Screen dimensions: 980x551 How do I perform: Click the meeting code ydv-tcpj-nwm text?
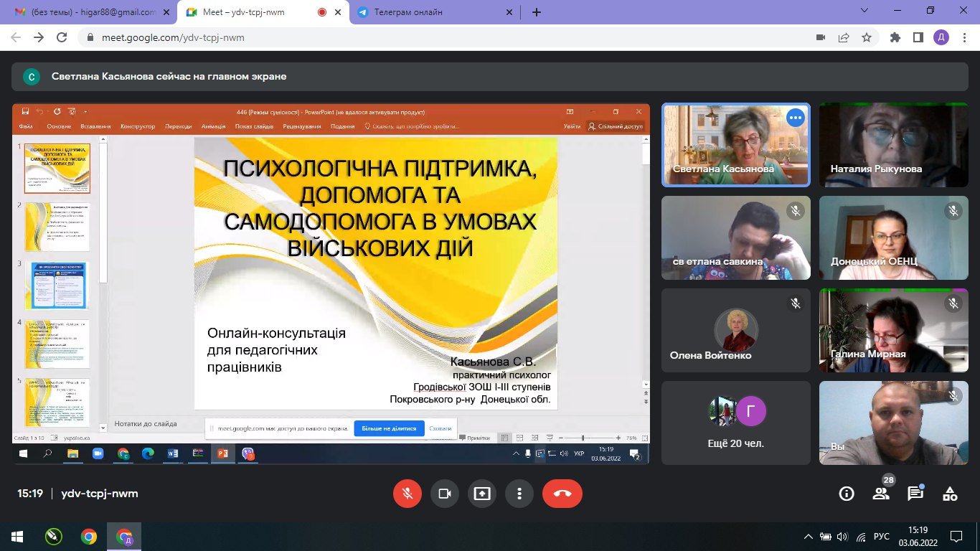[100, 494]
